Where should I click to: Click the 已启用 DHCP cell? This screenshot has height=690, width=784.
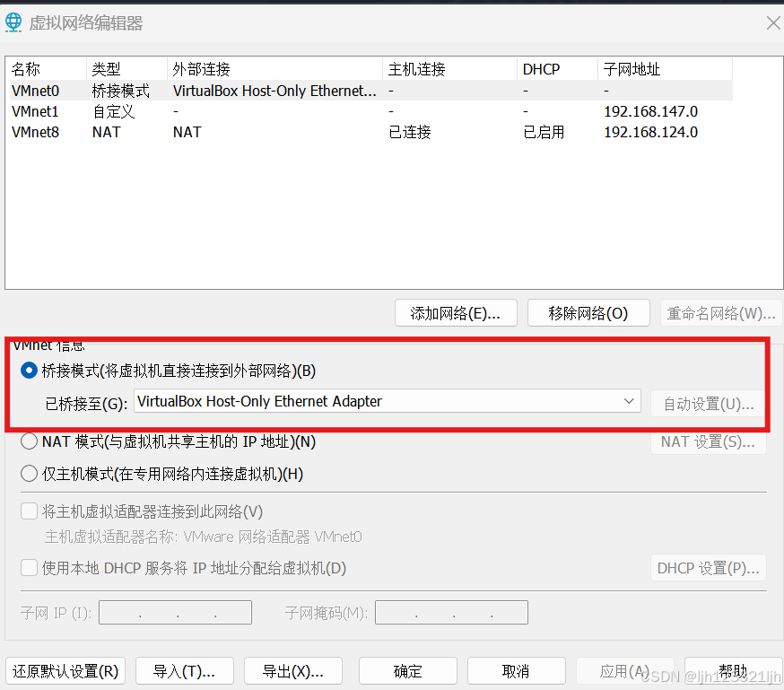click(x=544, y=132)
